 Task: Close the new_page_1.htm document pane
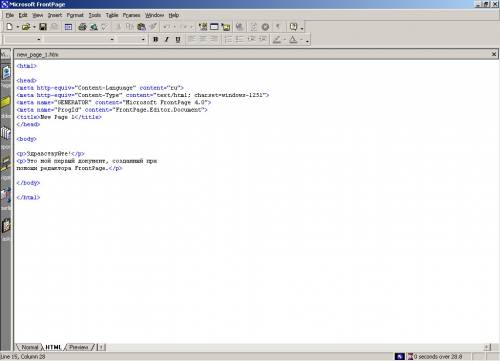tap(494, 54)
